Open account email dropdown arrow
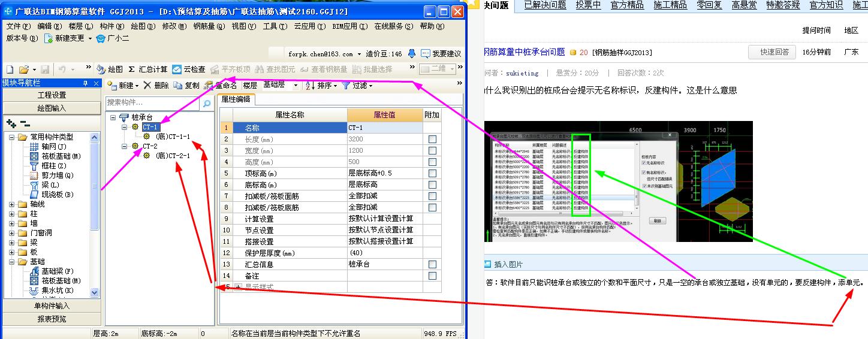This screenshot has height=339, width=868. (x=360, y=54)
